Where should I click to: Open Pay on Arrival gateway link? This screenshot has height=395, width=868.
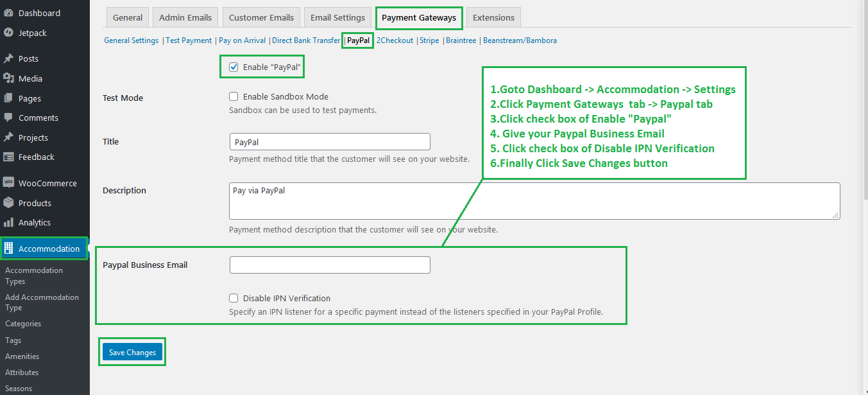pos(243,40)
